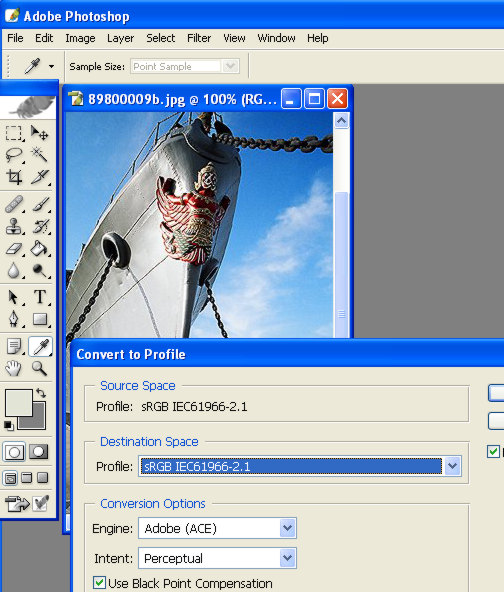Open the Eyedropper tool preset picker arrow
Screen dimensions: 504x592
pos(51,66)
